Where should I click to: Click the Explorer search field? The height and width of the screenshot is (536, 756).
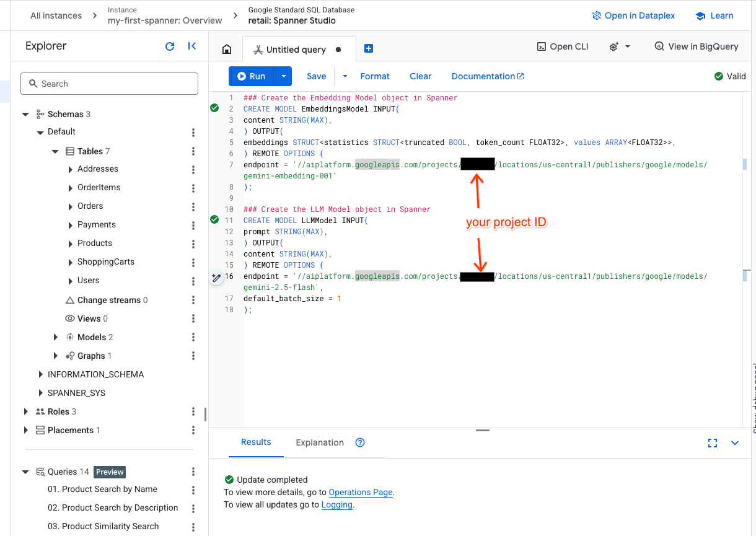(x=109, y=84)
